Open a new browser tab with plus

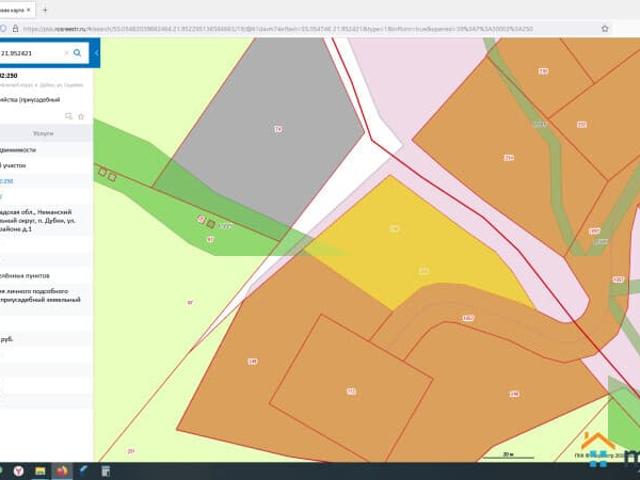click(x=45, y=10)
